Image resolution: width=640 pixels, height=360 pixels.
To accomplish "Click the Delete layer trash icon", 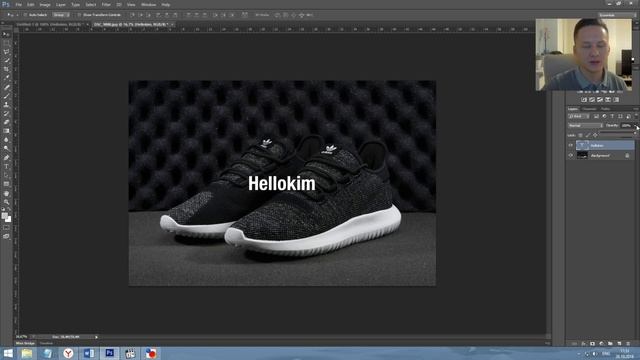I will [628, 344].
